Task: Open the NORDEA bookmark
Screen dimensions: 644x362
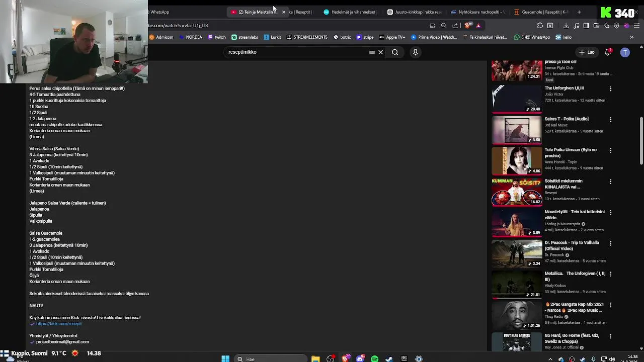Action: click(x=190, y=37)
